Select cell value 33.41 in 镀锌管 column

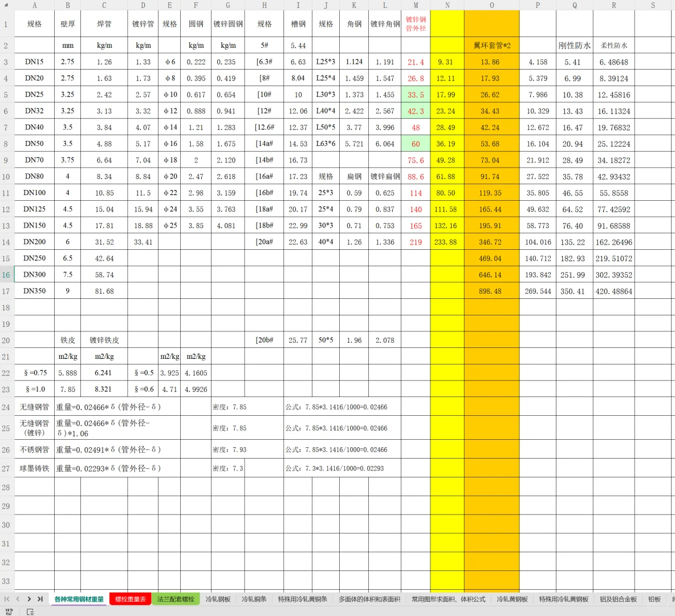(x=143, y=242)
